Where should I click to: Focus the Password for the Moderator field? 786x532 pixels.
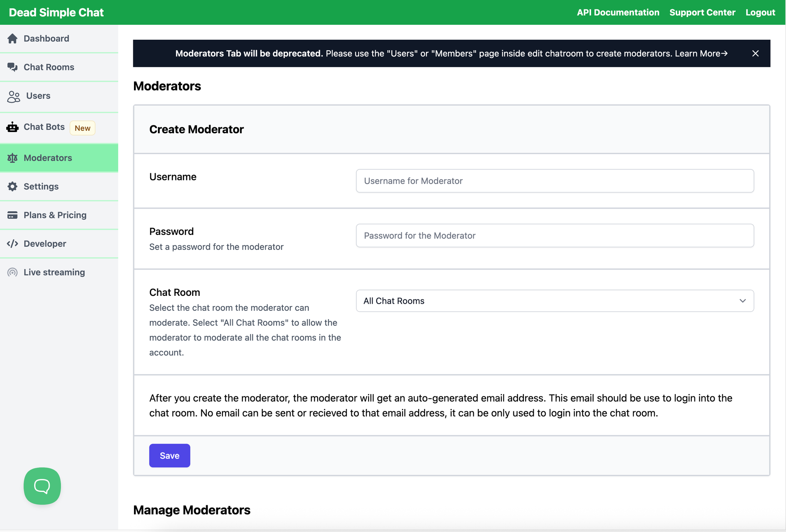point(554,236)
